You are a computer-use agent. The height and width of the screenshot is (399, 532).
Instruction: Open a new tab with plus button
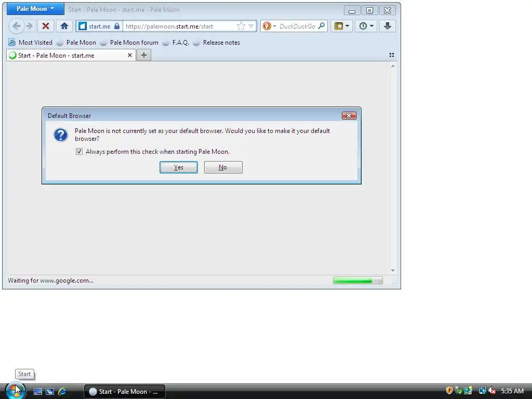(144, 55)
